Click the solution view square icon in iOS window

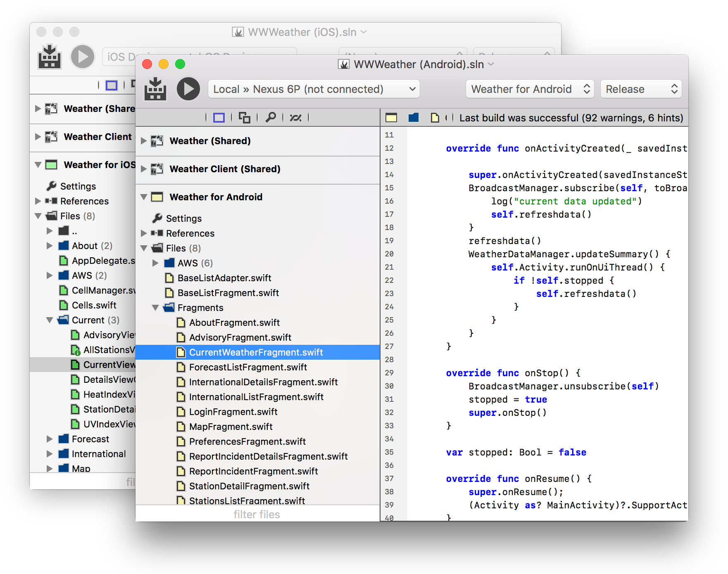(112, 85)
